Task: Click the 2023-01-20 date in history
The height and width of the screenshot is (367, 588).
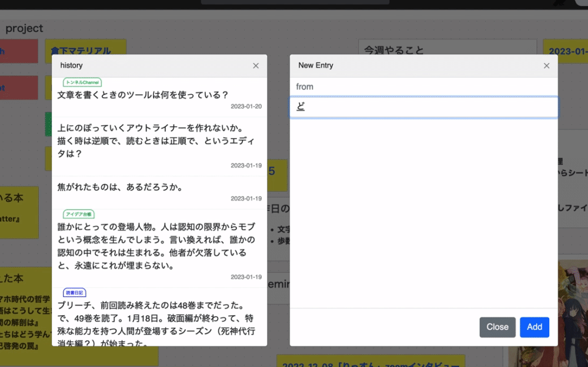Action: [x=246, y=106]
